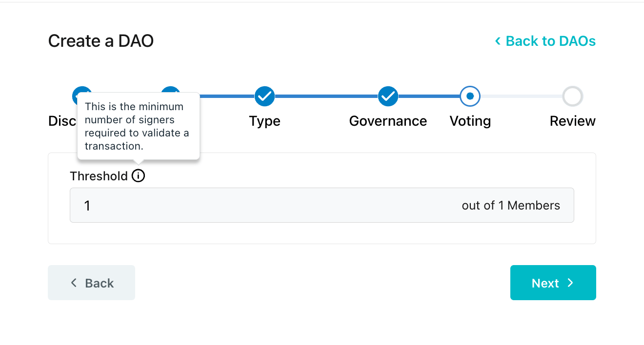Image resolution: width=644 pixels, height=345 pixels.
Task: Click the current Voting step dot
Action: tap(470, 96)
